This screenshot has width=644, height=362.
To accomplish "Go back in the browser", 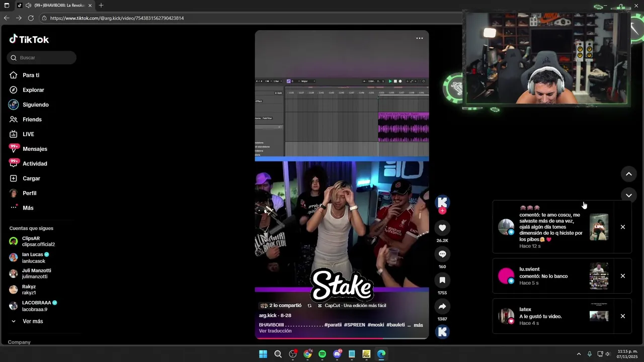I will (7, 18).
